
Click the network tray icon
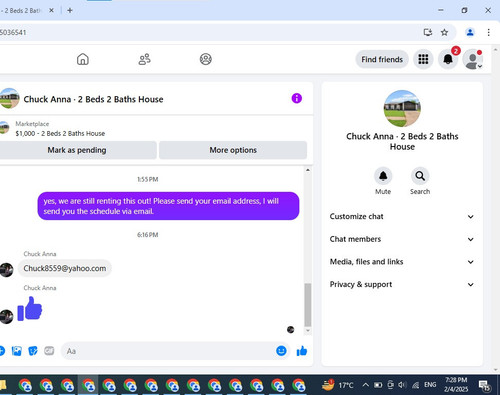(415, 385)
